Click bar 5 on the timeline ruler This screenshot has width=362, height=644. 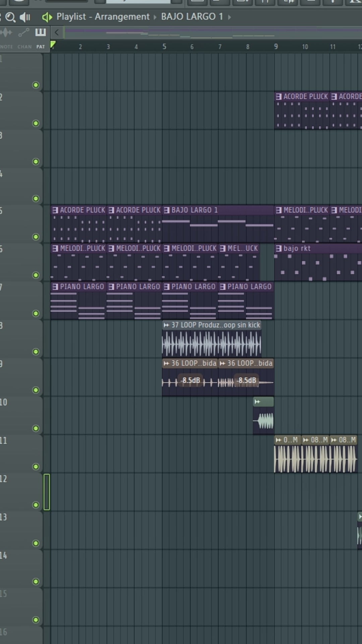pos(164,47)
